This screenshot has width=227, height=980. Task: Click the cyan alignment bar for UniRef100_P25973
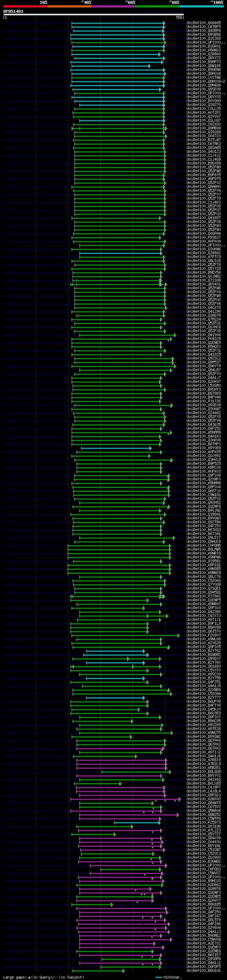(x=138, y=823)
